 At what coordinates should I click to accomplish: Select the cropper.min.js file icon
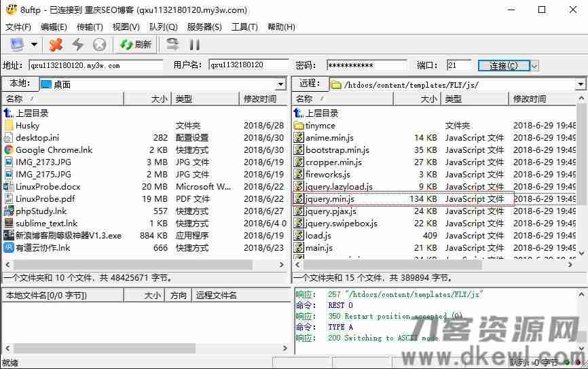click(x=299, y=162)
